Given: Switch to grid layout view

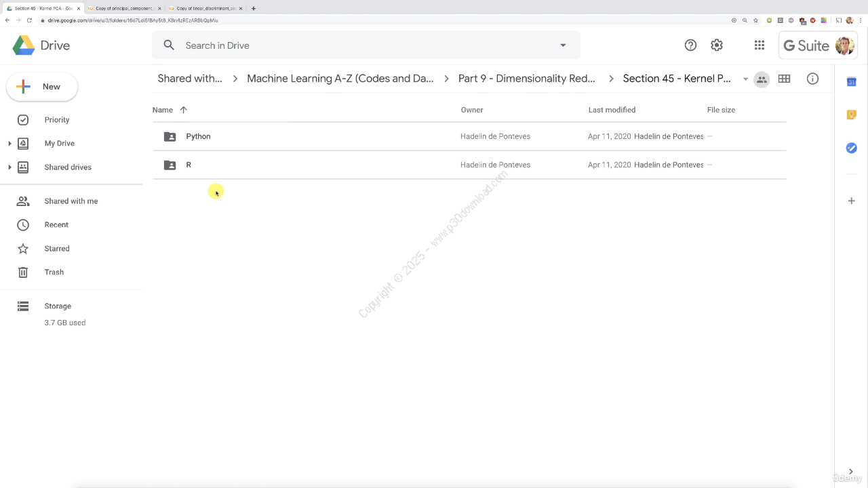Looking at the screenshot, I should pyautogui.click(x=784, y=79).
